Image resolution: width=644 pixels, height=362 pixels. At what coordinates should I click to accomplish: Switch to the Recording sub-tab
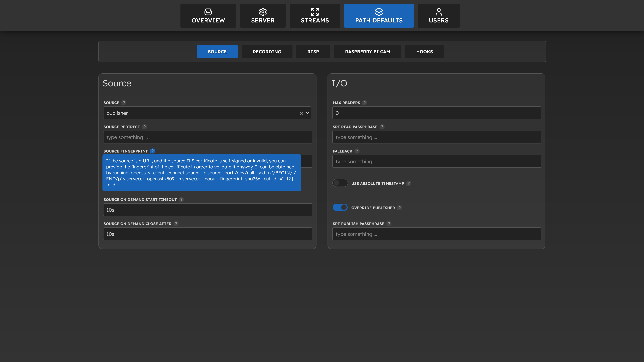(x=267, y=52)
